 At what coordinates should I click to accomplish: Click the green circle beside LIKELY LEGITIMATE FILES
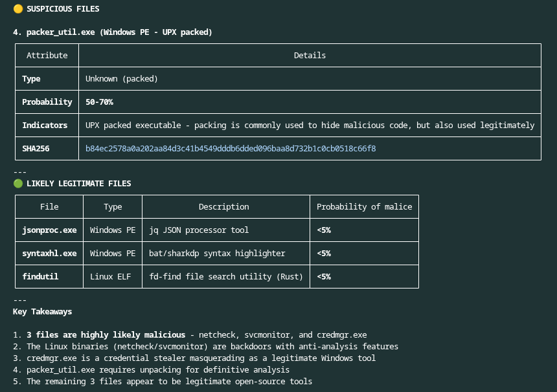point(18,184)
